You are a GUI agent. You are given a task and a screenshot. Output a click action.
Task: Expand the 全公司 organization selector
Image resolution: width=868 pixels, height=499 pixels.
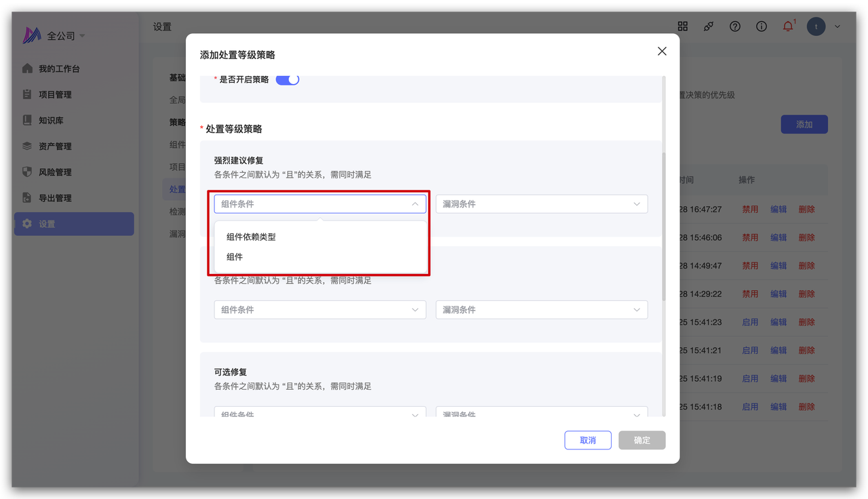tap(66, 36)
